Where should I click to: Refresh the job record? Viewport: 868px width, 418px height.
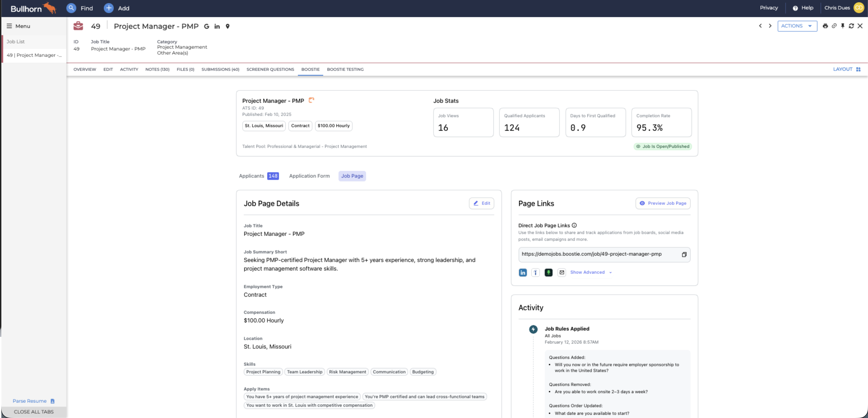click(x=851, y=26)
